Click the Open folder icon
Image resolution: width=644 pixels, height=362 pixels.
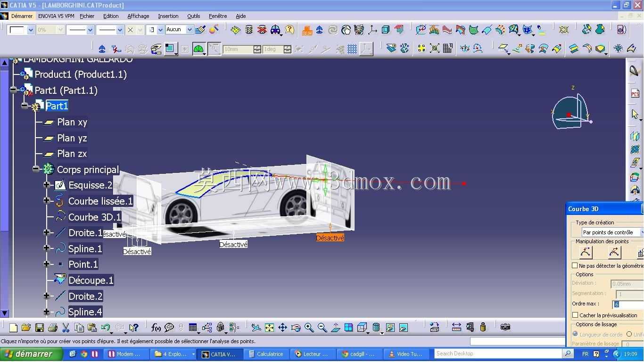tap(26, 328)
